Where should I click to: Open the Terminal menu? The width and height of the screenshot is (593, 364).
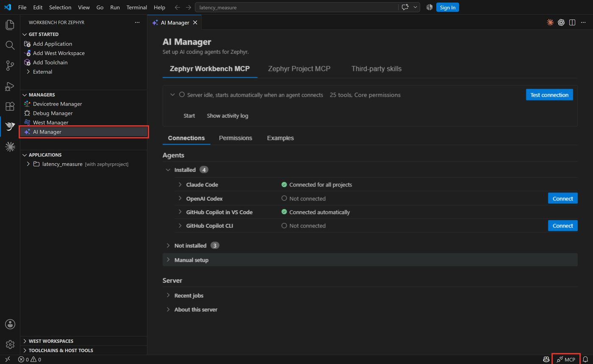(137, 7)
